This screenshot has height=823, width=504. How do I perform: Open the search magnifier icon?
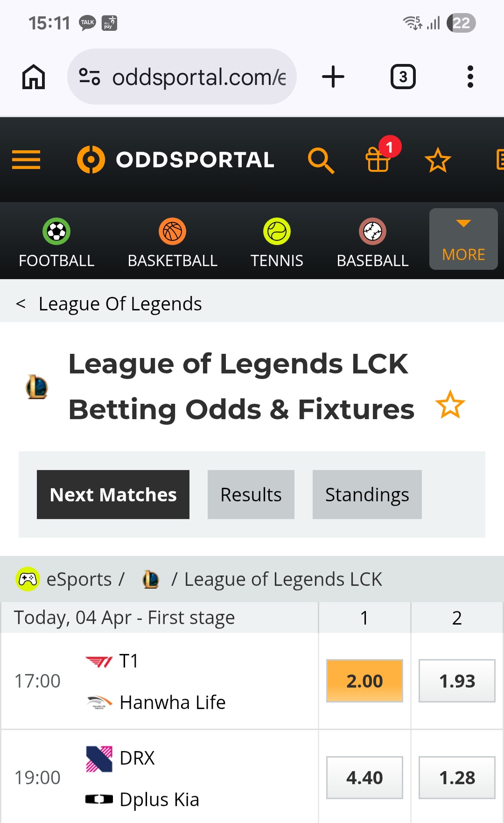[321, 160]
